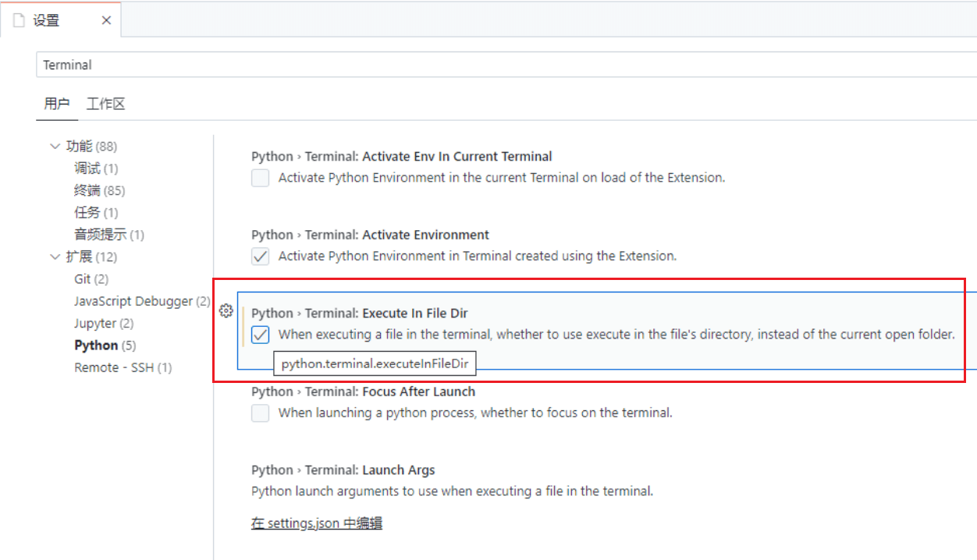Viewport: 977px width, 560px height.
Task: Toggle the Execute In File Dir checkbox
Action: pyautogui.click(x=261, y=335)
